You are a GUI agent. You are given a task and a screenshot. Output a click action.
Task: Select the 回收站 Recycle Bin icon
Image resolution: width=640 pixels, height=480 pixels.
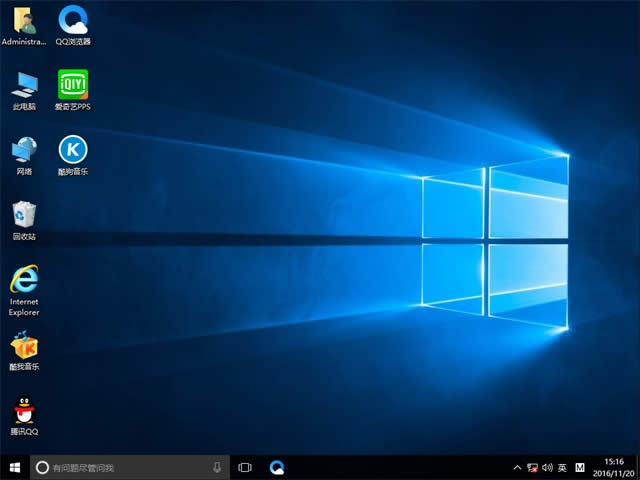(24, 215)
